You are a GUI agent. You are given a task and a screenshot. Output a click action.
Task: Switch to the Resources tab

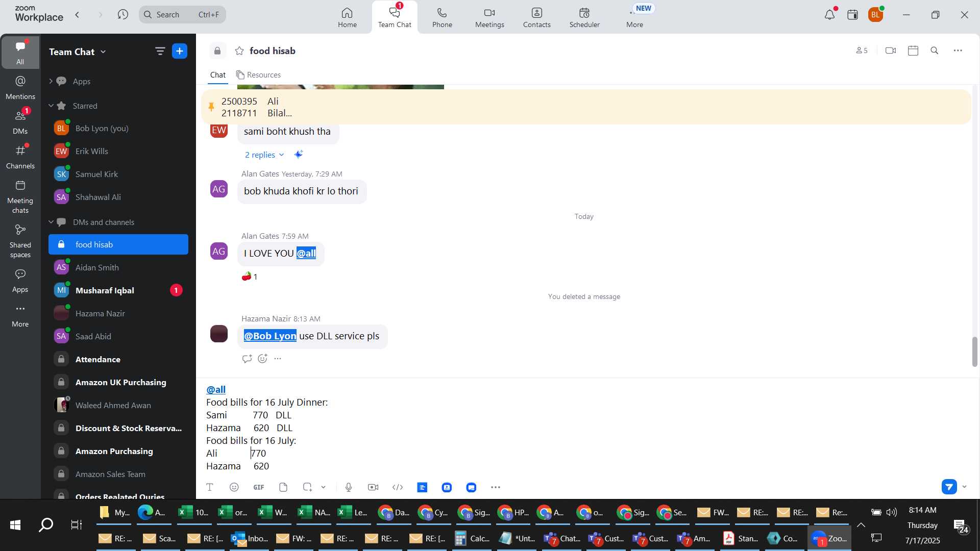click(258, 75)
